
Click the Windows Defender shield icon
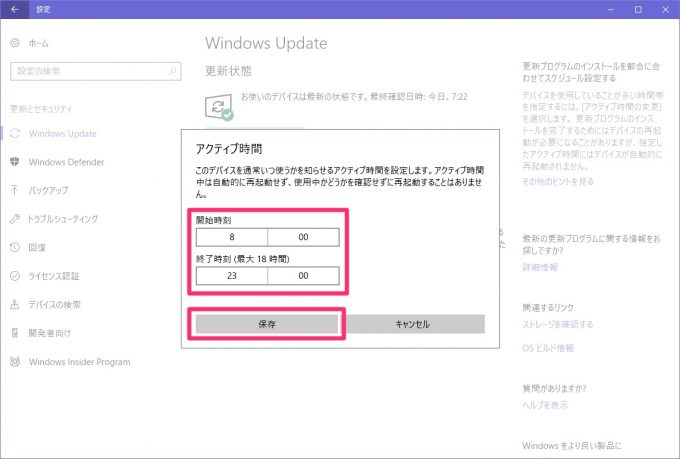tap(15, 162)
